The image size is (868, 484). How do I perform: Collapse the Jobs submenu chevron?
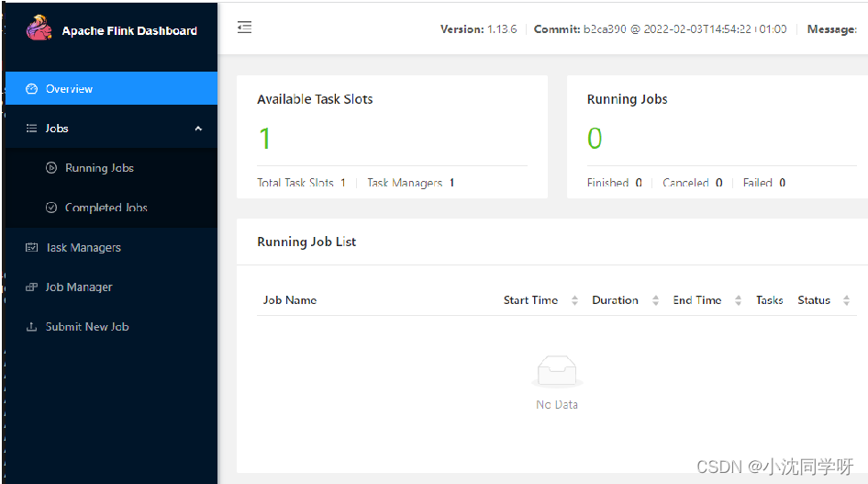(198, 129)
